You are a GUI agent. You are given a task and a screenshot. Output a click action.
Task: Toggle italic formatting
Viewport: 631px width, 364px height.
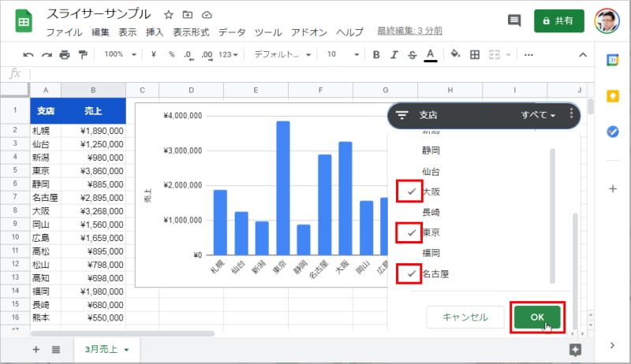coord(394,54)
